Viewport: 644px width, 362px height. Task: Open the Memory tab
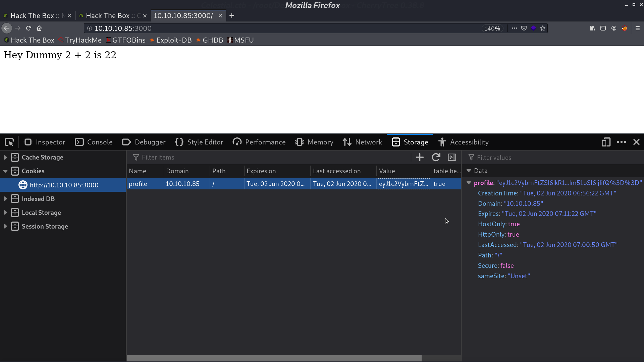pyautogui.click(x=314, y=142)
